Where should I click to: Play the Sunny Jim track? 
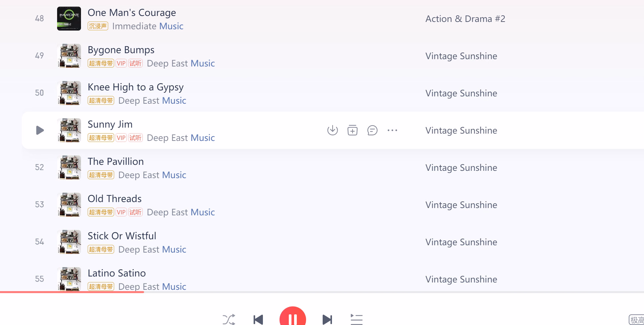tap(40, 130)
